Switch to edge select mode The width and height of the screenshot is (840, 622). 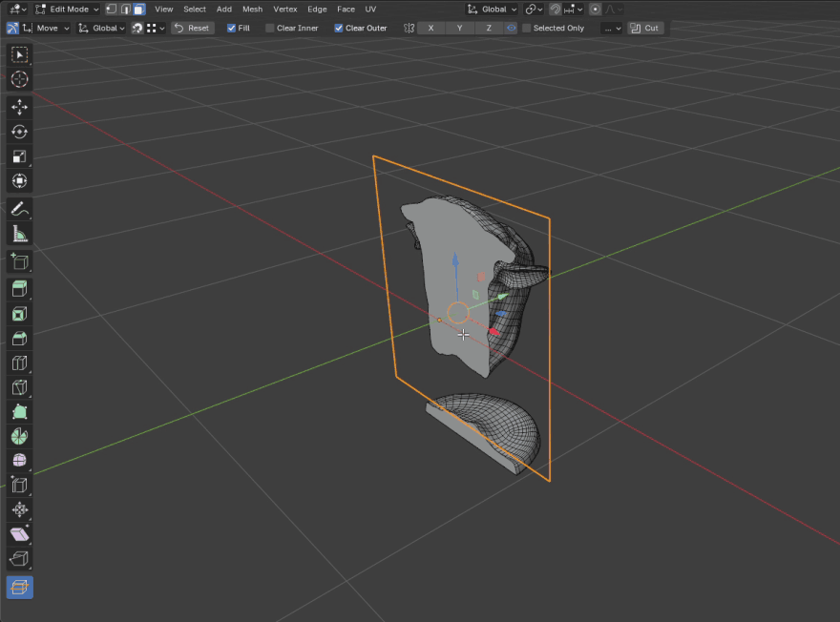click(125, 10)
